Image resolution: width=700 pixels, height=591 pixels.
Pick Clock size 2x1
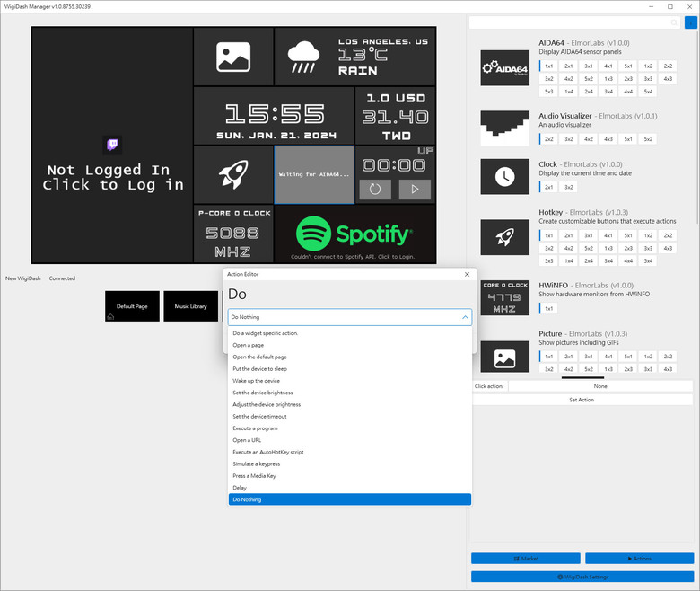point(549,187)
